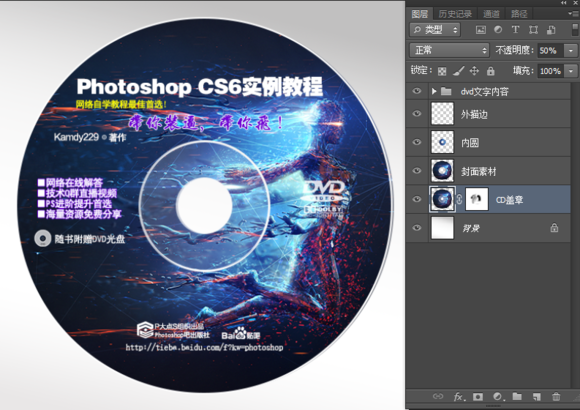Screen dimensions: 580x410
Task: Open the opacity 50% slider arrow
Action: click(x=571, y=50)
